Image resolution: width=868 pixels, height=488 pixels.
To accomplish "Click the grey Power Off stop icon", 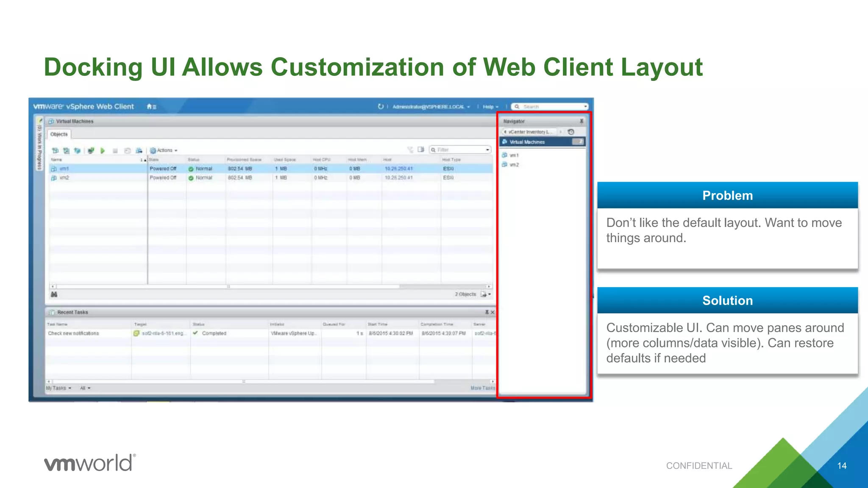I will coord(115,151).
